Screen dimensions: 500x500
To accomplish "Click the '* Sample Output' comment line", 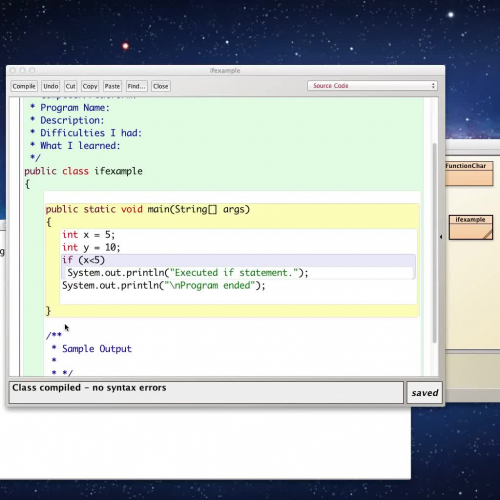I will (x=92, y=349).
